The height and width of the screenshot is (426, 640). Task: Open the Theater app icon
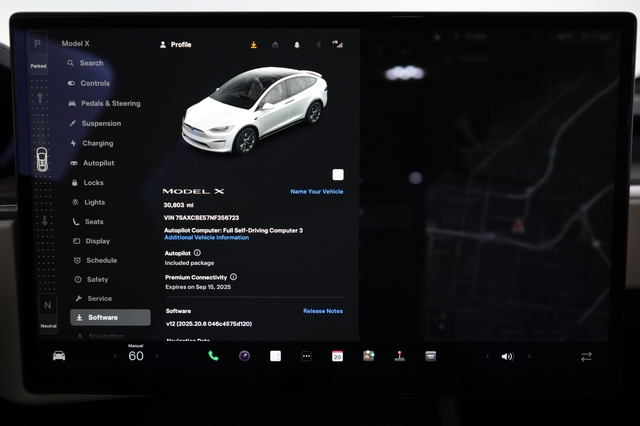431,356
